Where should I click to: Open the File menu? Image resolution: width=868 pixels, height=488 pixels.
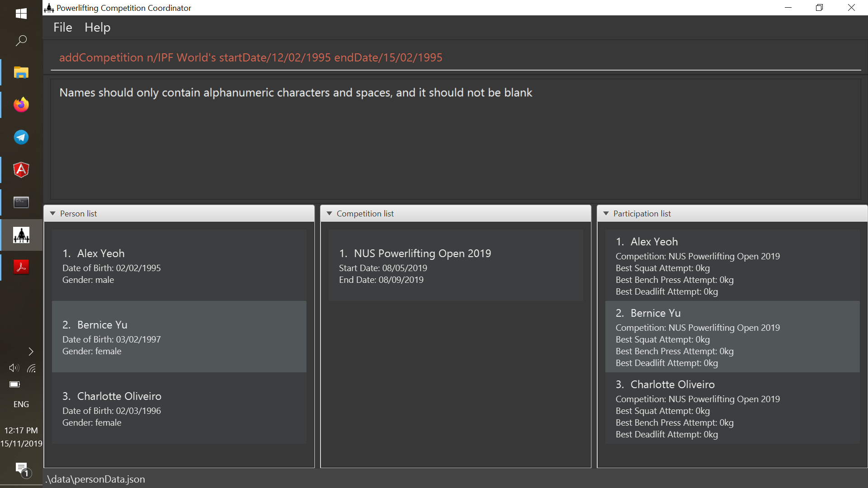coord(62,28)
